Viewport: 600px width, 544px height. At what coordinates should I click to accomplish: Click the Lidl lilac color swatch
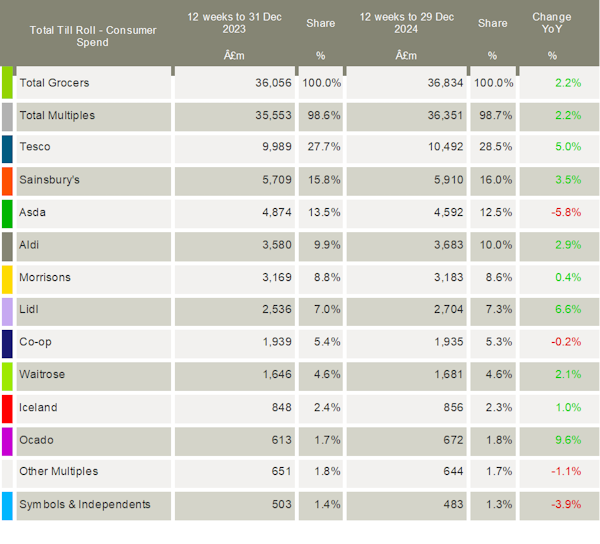coord(7,312)
